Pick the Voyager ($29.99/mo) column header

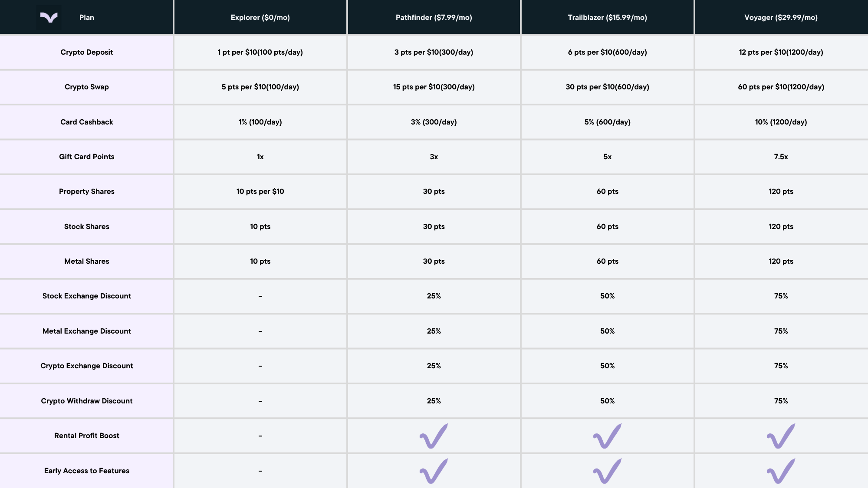tap(781, 17)
